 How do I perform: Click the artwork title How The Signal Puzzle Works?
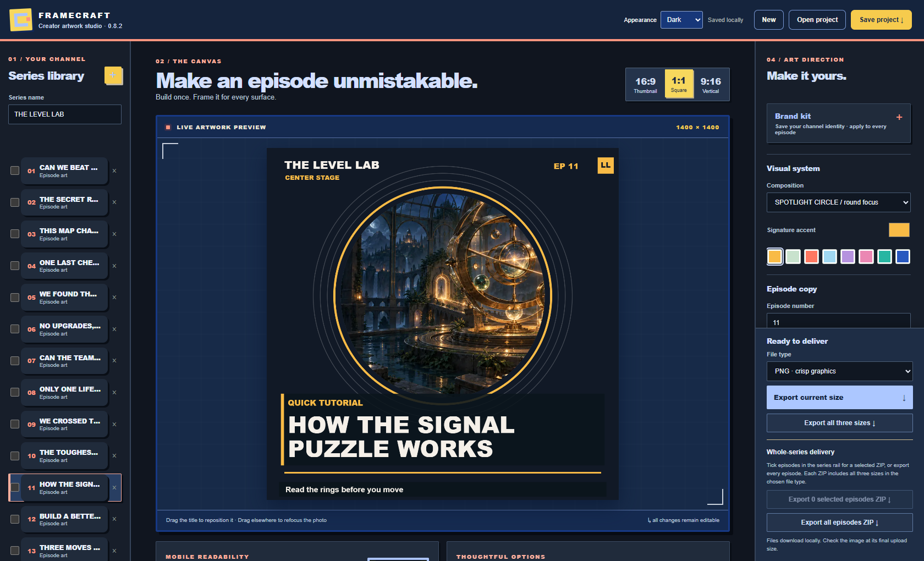[401, 437]
